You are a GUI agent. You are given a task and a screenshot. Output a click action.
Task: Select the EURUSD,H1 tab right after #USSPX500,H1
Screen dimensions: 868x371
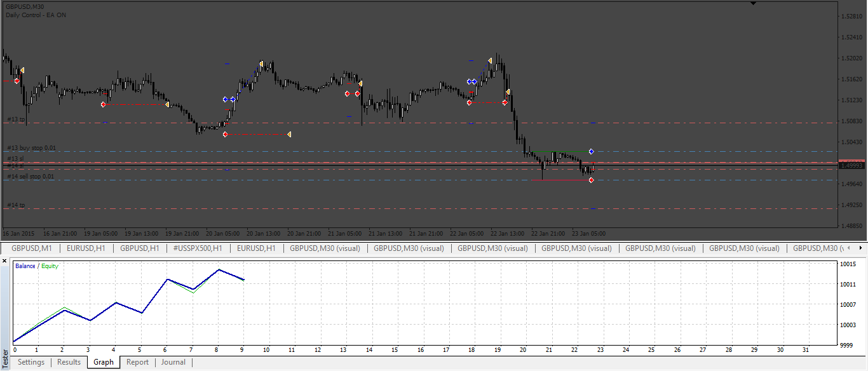tap(255, 248)
